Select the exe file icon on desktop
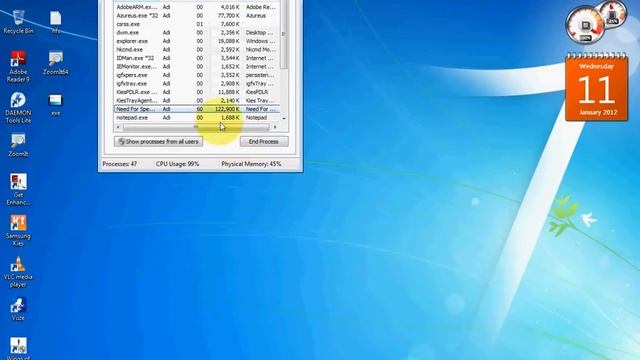 (56, 105)
